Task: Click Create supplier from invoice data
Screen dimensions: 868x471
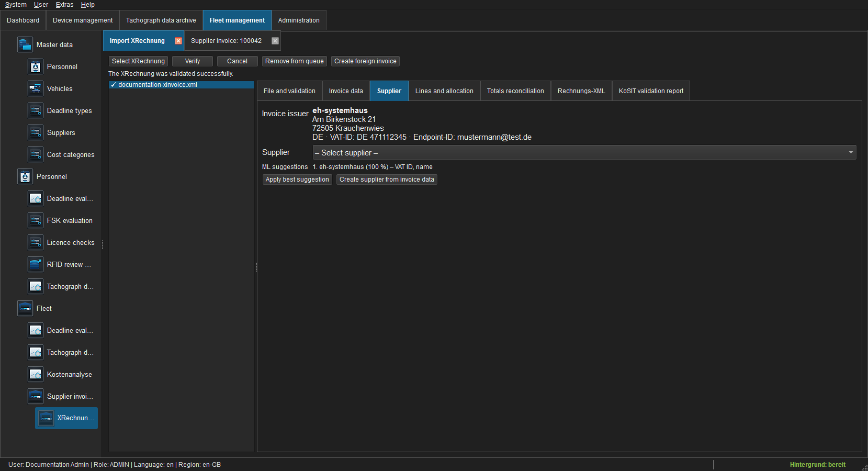Action: pyautogui.click(x=387, y=180)
